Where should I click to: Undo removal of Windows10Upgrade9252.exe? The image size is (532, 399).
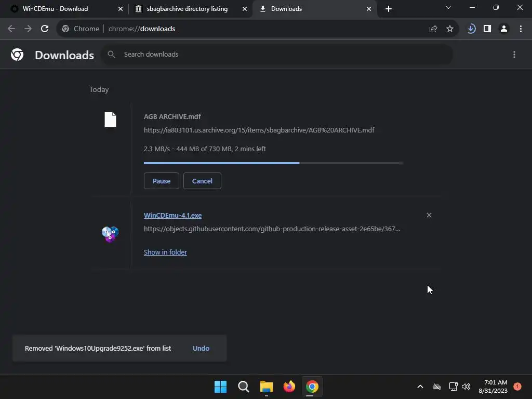click(201, 348)
